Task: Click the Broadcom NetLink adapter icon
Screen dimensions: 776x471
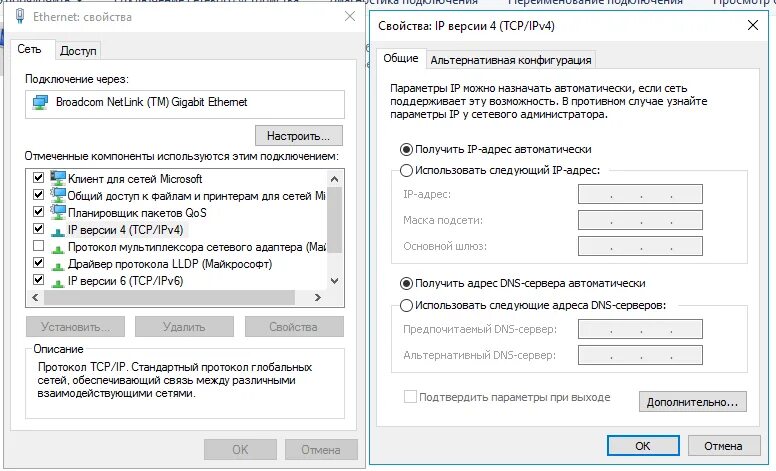Action: coord(40,102)
